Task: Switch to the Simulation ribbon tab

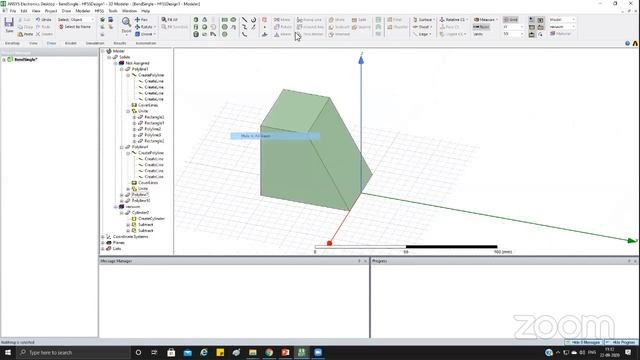Action: click(x=95, y=43)
